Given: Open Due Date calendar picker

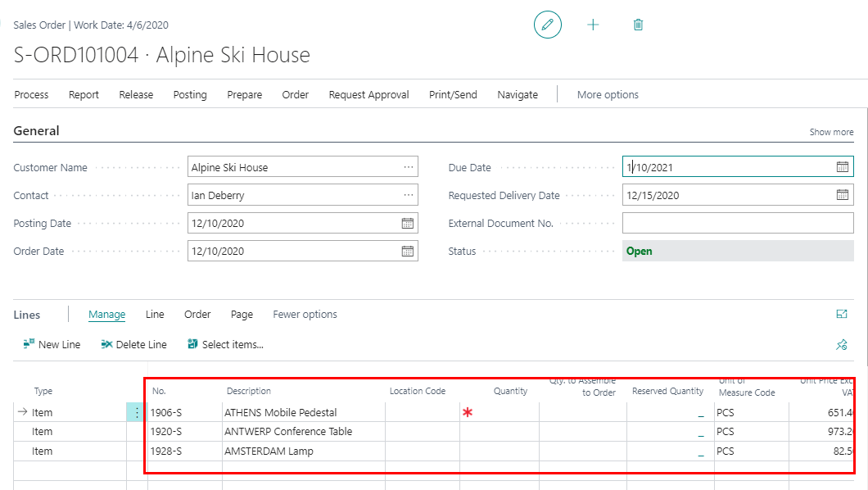Looking at the screenshot, I should tap(842, 166).
